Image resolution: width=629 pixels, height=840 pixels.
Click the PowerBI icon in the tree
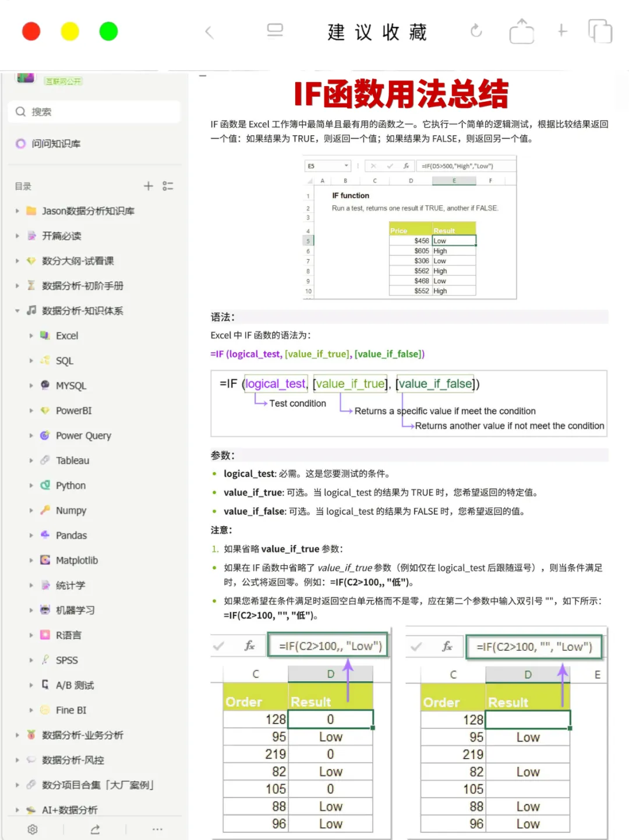(x=45, y=410)
